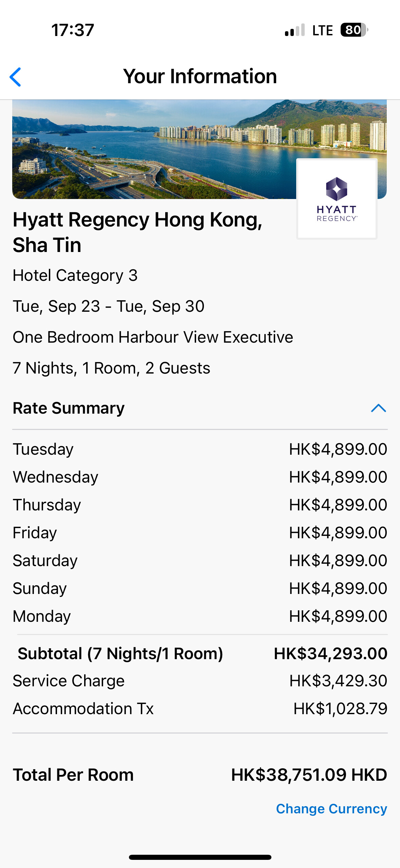Viewport: 400px width, 868px height.
Task: Tap the Tue, Sep 23 - Sep 30 dates
Action: coord(109,306)
